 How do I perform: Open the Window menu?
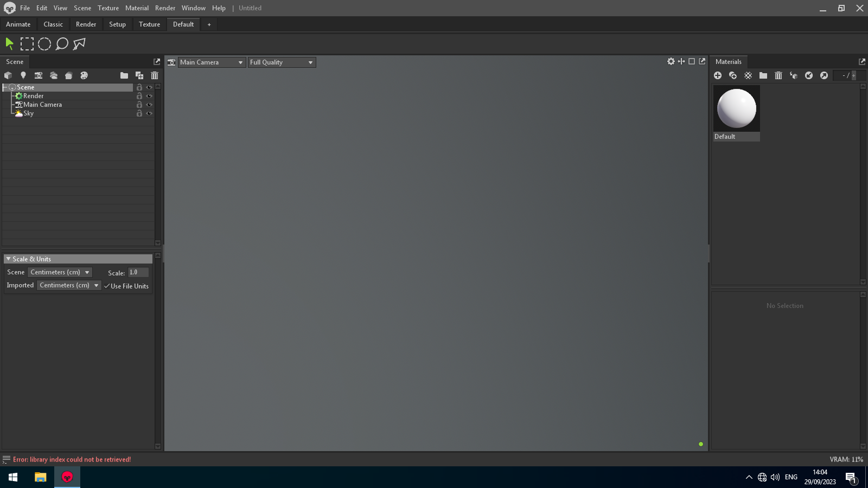click(194, 8)
